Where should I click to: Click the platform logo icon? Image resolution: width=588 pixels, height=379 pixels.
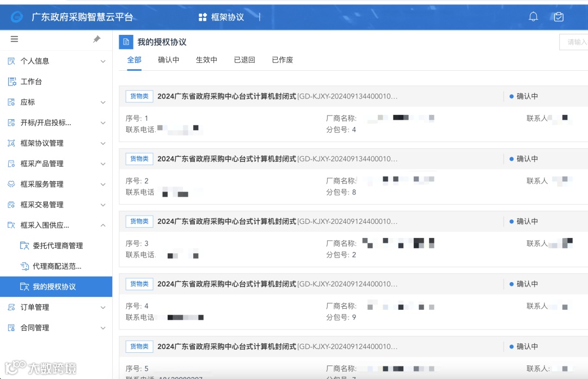[x=17, y=17]
